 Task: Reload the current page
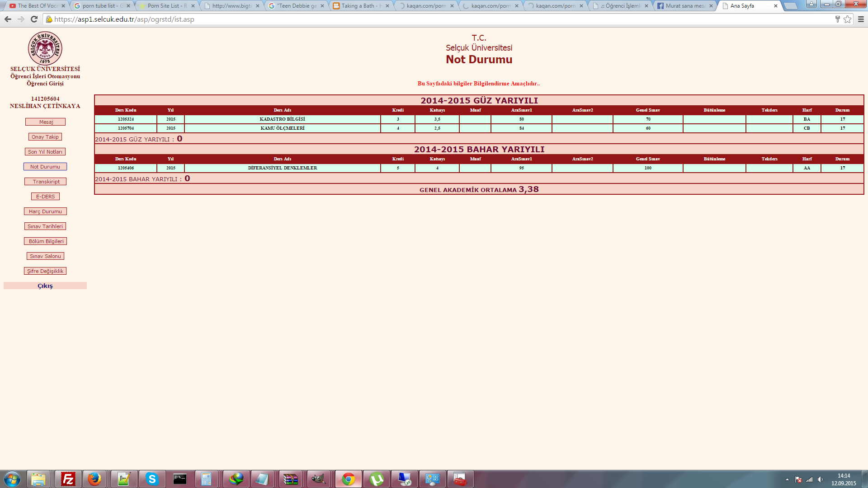click(34, 19)
